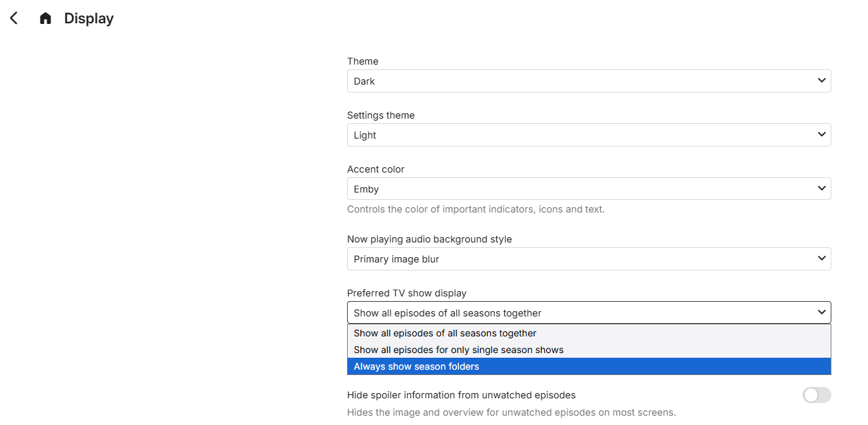Click the "Hides the image and overview" description
Viewport: 868px width, 425px height.
[511, 412]
